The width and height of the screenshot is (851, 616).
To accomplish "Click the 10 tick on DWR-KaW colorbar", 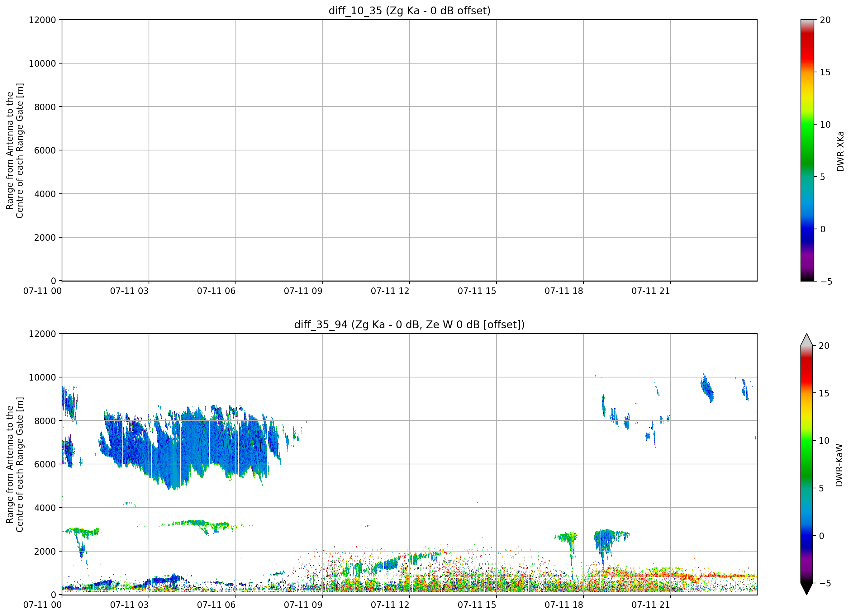I will (x=824, y=441).
